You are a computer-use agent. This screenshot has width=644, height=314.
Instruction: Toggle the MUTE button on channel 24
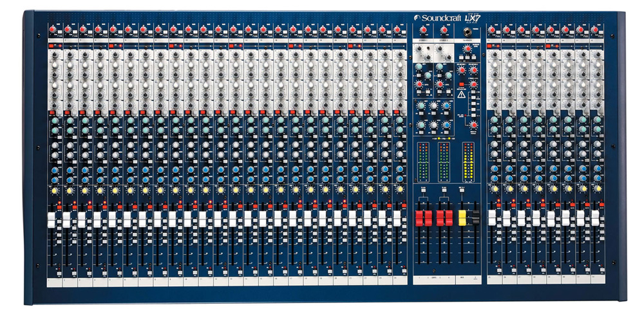pos(404,207)
